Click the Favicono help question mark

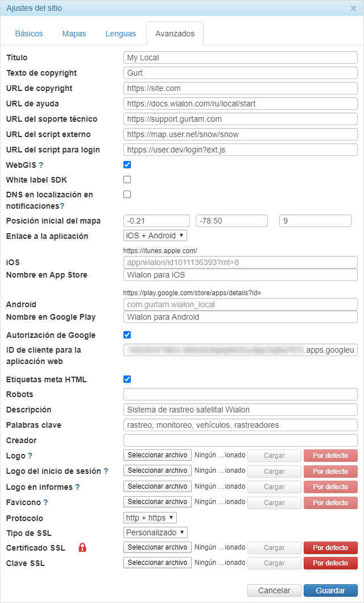click(x=45, y=502)
